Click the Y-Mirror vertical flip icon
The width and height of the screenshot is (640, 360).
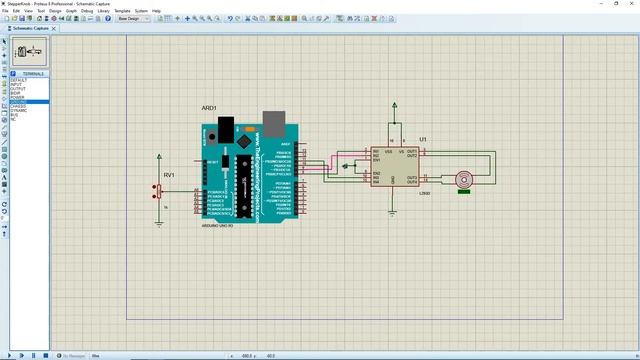[x=4, y=234]
